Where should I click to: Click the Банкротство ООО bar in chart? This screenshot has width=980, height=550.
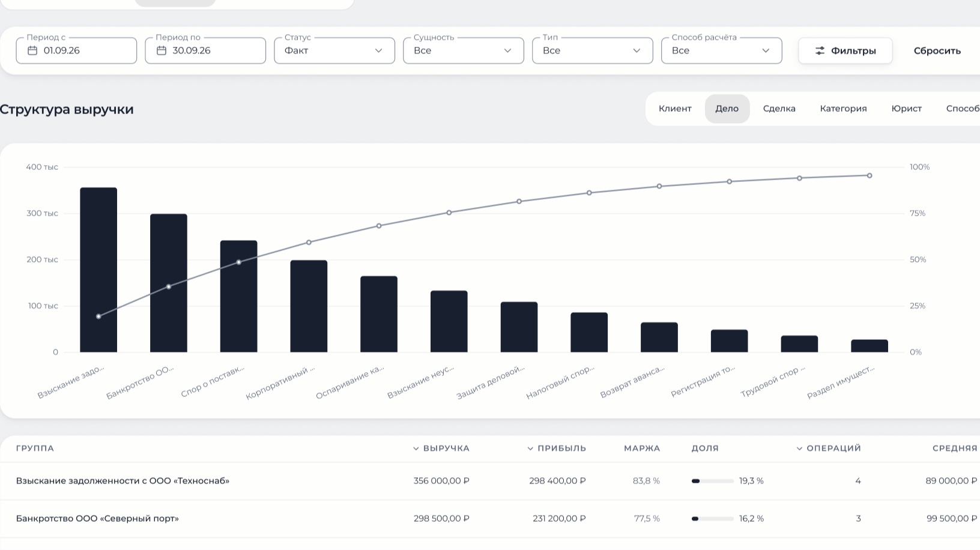point(169,283)
